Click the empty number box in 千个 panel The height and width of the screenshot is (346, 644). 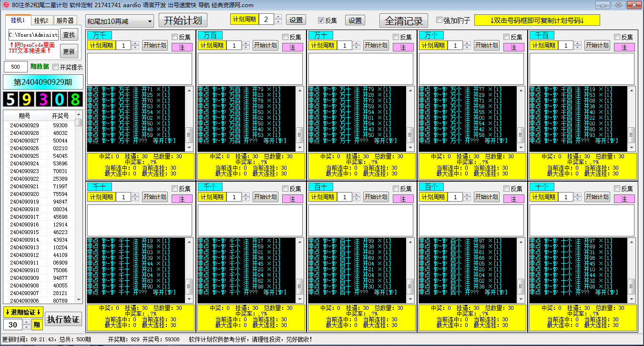(250, 220)
